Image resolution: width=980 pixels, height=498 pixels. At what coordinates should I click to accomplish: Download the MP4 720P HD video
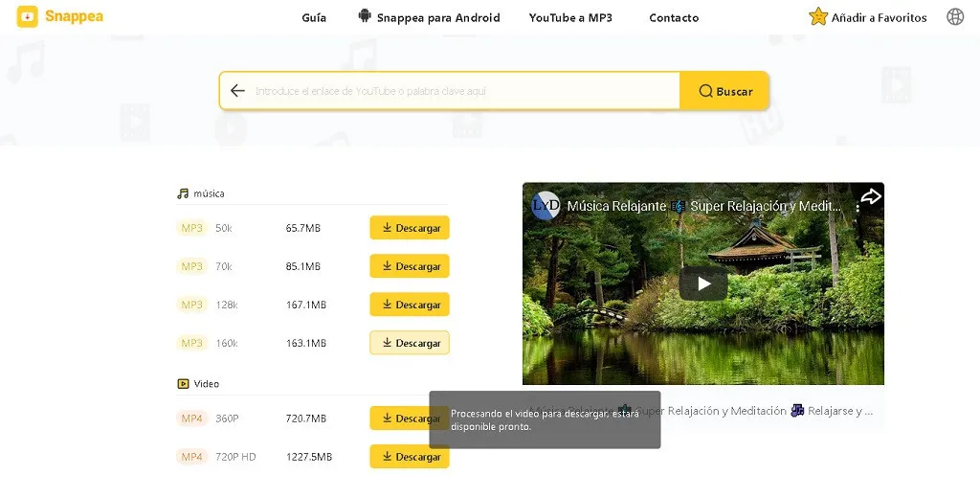tap(410, 457)
